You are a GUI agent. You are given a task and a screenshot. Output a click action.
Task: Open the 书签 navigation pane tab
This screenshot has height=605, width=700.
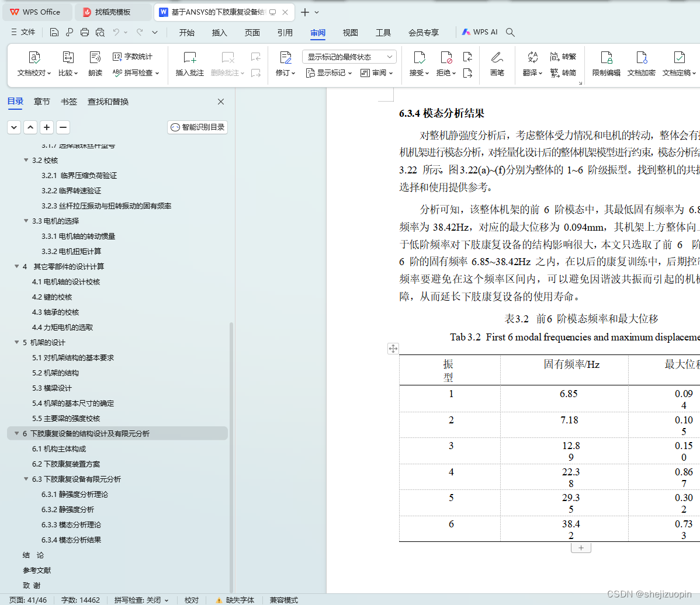coord(69,102)
